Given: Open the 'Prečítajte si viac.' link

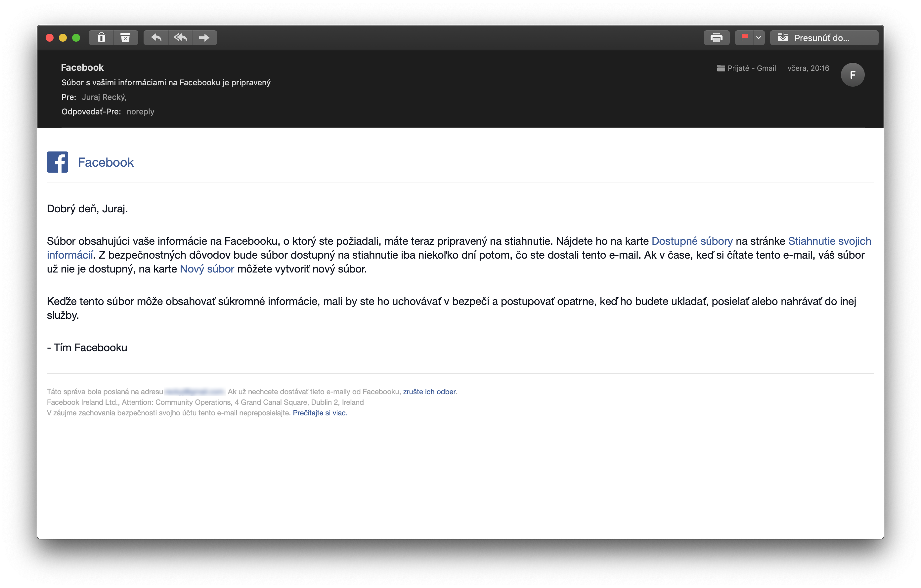Looking at the screenshot, I should click(x=320, y=413).
